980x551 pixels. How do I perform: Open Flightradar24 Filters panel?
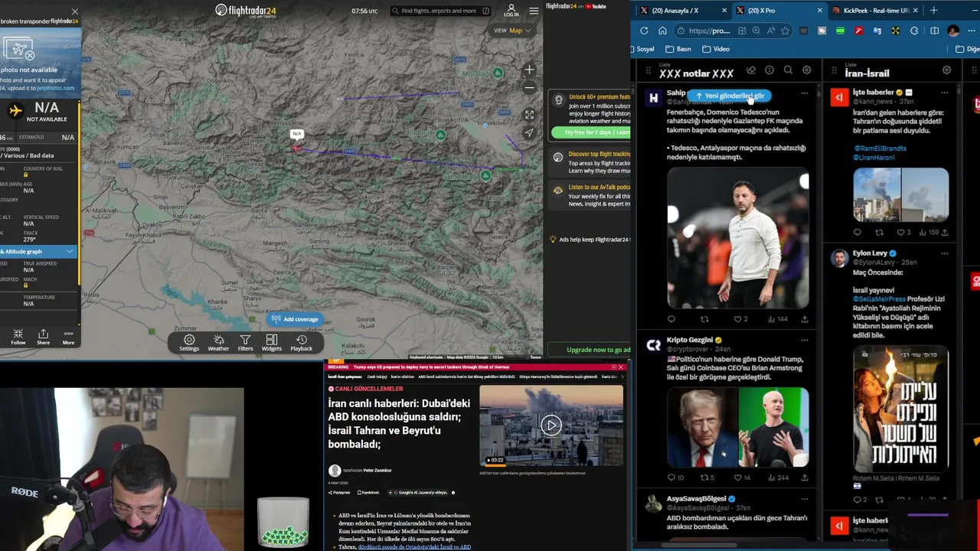click(x=245, y=343)
